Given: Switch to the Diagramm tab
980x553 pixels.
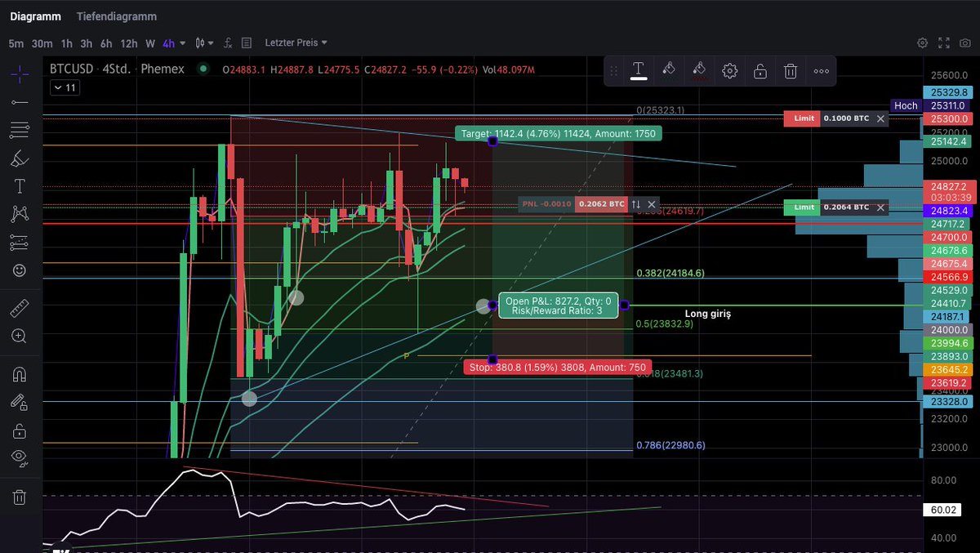Looking at the screenshot, I should pyautogui.click(x=33, y=16).
